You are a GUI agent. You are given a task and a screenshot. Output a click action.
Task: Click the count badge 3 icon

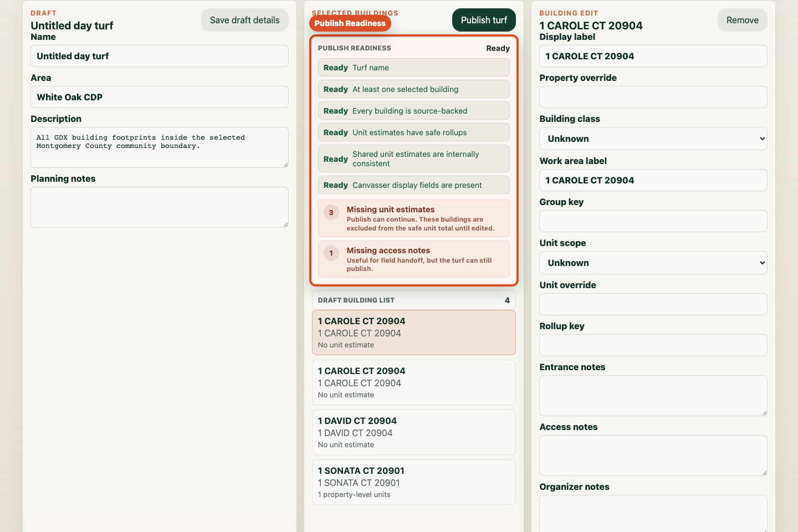click(331, 212)
